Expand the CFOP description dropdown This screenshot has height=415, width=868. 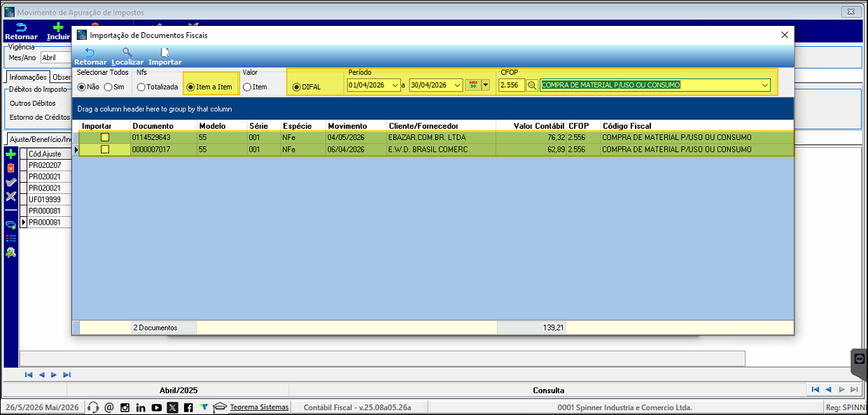[764, 85]
